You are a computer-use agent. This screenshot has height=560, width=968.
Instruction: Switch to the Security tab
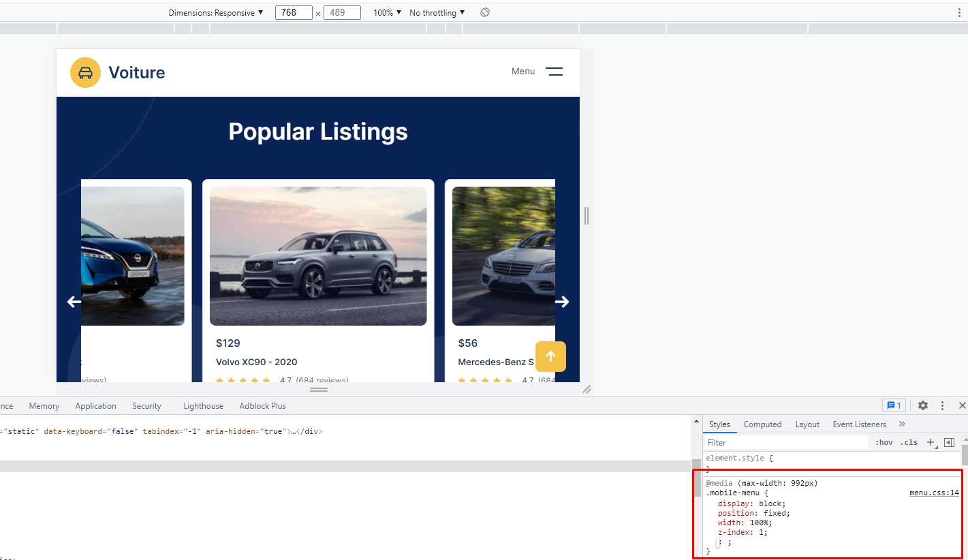point(147,406)
